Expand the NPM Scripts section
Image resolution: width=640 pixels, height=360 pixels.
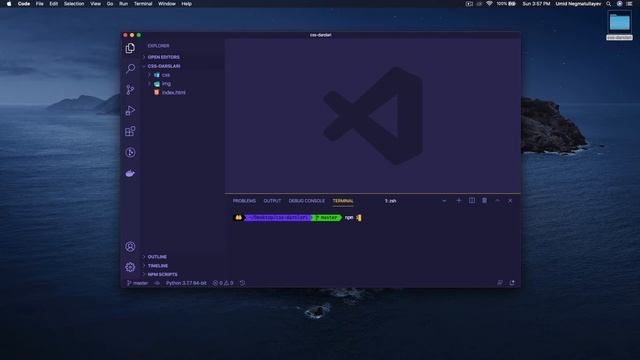pos(183,275)
